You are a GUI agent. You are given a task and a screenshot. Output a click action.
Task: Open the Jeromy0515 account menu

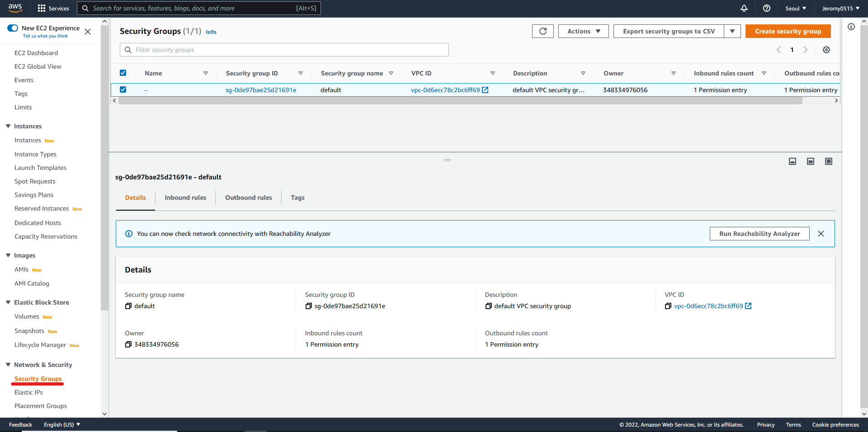tap(840, 8)
